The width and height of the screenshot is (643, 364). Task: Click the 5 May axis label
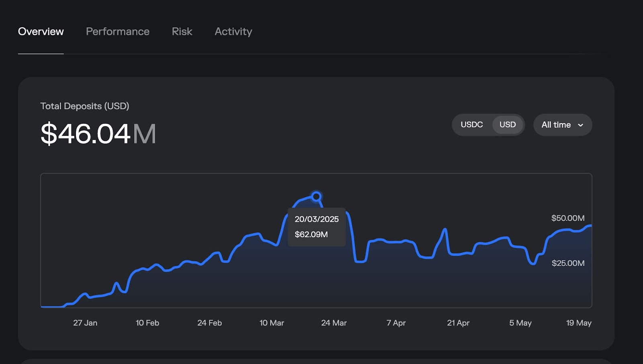(520, 323)
